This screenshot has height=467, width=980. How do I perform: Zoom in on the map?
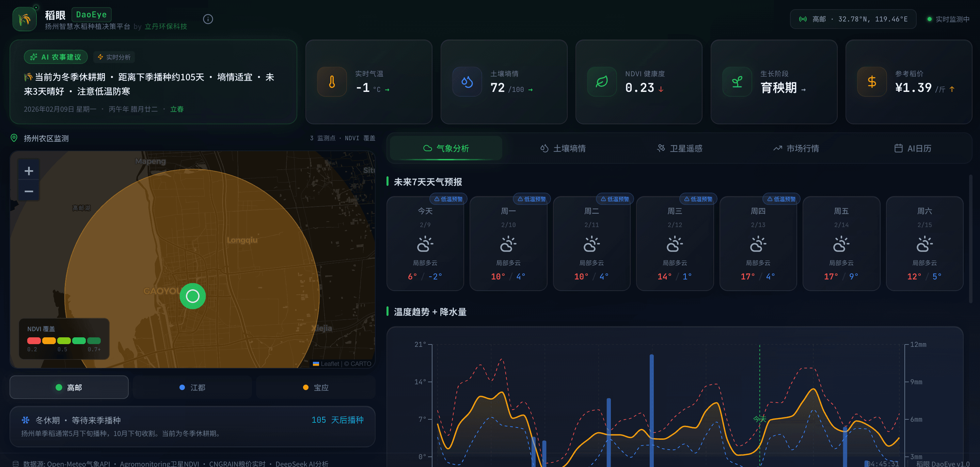29,171
